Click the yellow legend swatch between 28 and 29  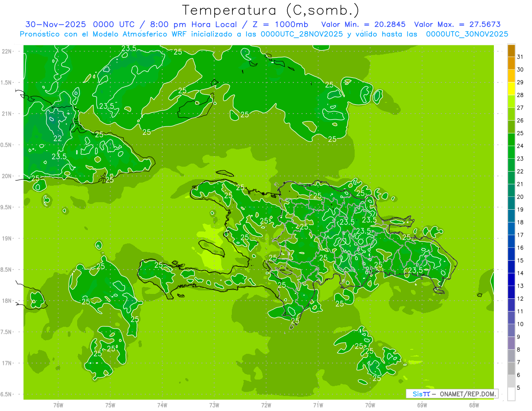pyautogui.click(x=511, y=89)
